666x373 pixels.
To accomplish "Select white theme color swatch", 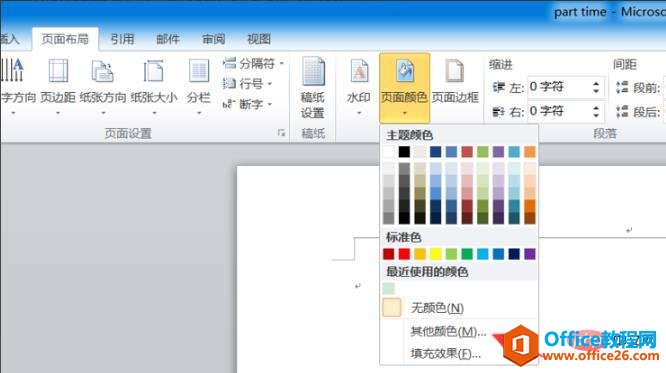I will click(389, 152).
